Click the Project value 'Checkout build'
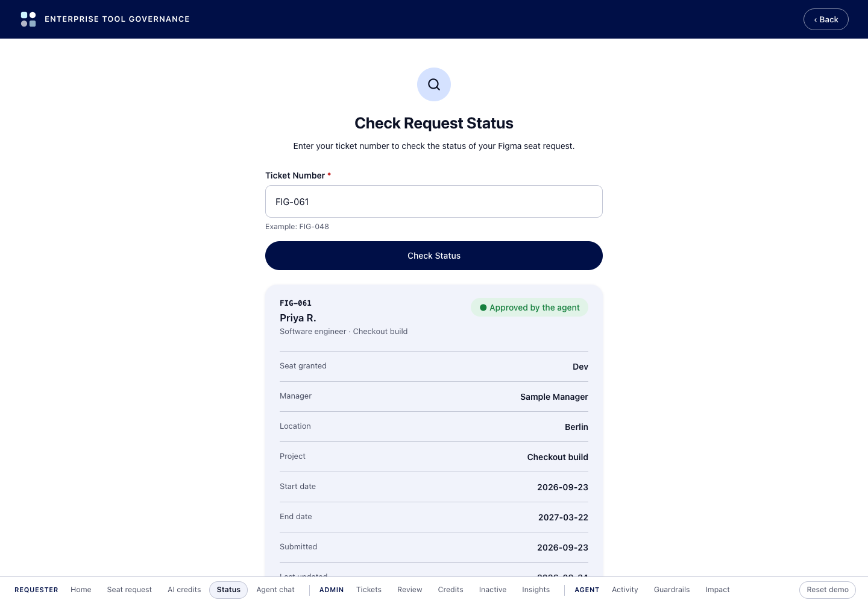This screenshot has width=868, height=603. click(x=558, y=457)
